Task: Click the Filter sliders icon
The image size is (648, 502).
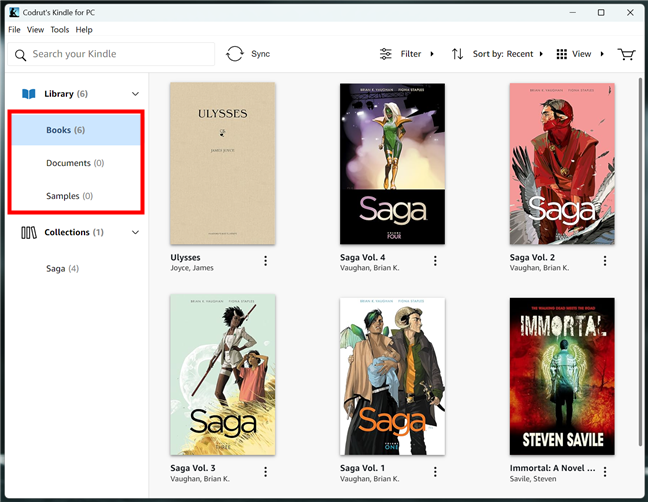Action: (386, 54)
